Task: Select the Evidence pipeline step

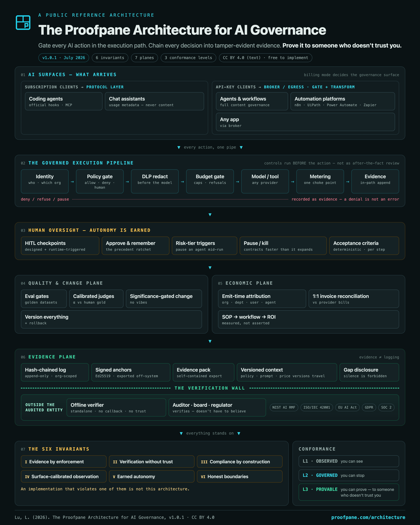Action: click(375, 181)
